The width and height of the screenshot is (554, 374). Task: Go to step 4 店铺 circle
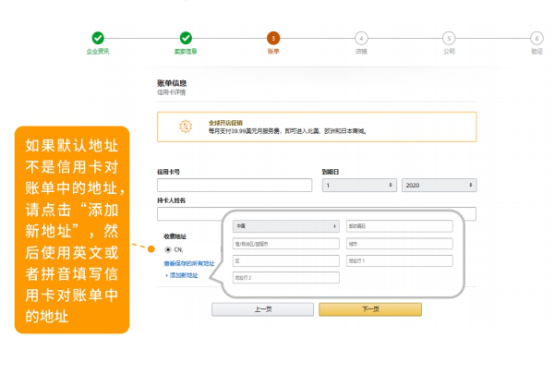click(361, 38)
